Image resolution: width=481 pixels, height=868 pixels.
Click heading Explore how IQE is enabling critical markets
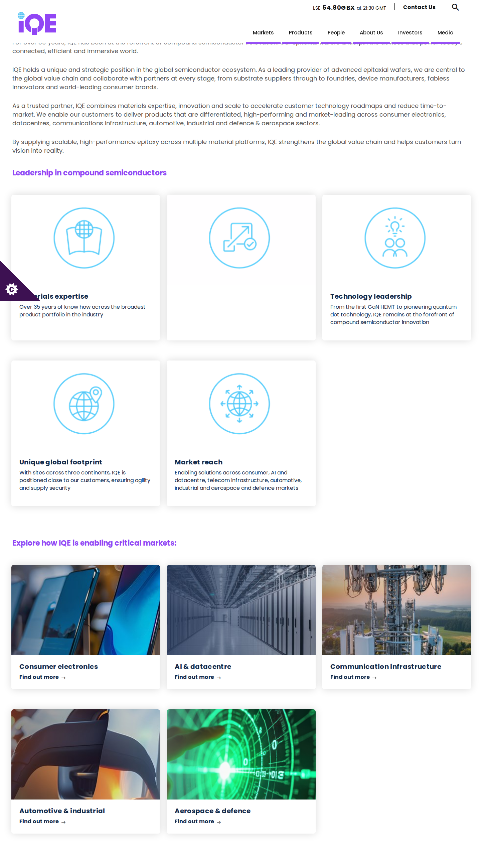(x=94, y=543)
